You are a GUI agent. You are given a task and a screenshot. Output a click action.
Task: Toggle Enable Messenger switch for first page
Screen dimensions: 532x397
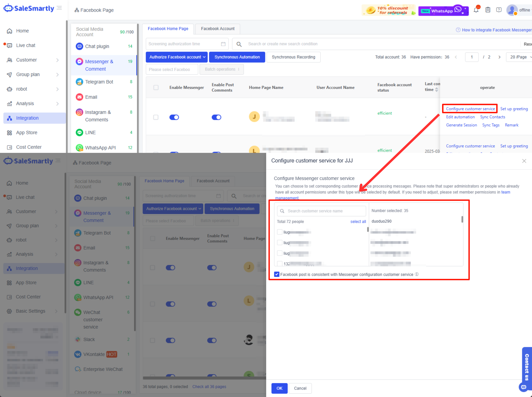coord(174,117)
